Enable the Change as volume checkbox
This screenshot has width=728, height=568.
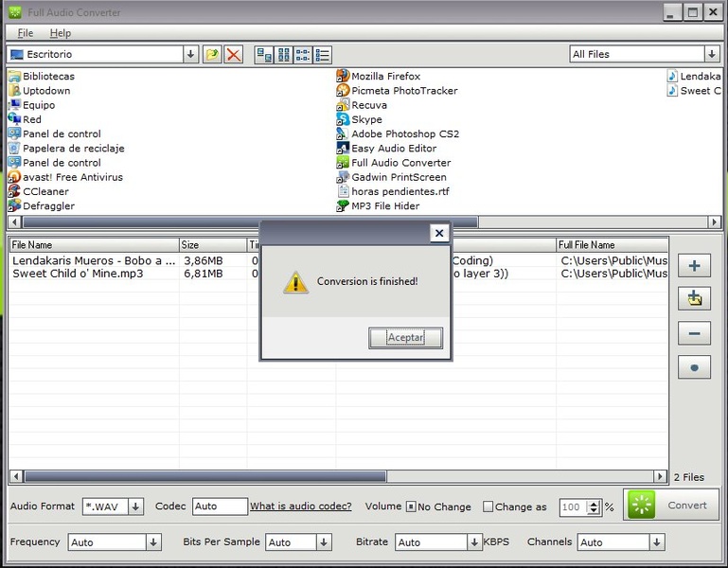pyautogui.click(x=488, y=506)
